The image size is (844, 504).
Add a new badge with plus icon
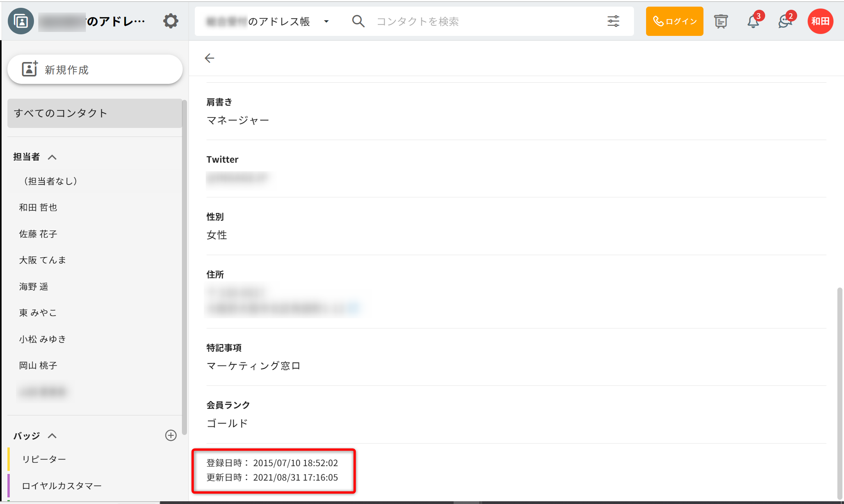point(171,435)
